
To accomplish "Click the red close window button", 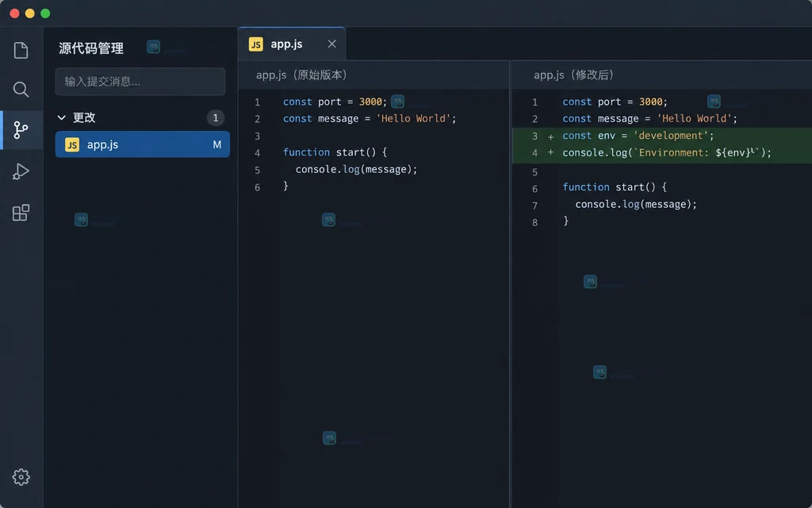I will point(14,13).
